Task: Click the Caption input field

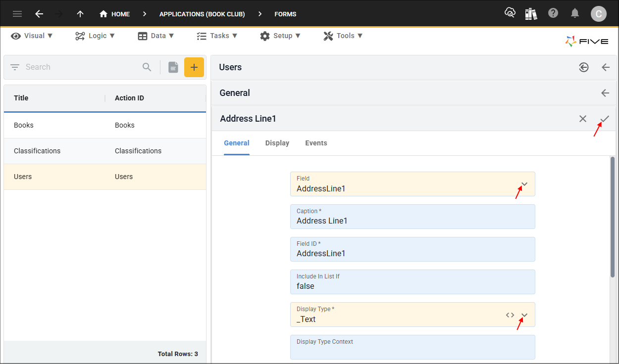Action: (413, 217)
